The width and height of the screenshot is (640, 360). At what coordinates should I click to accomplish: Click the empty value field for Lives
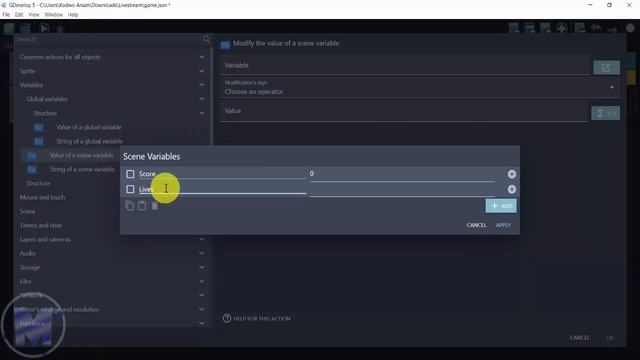[402, 190]
